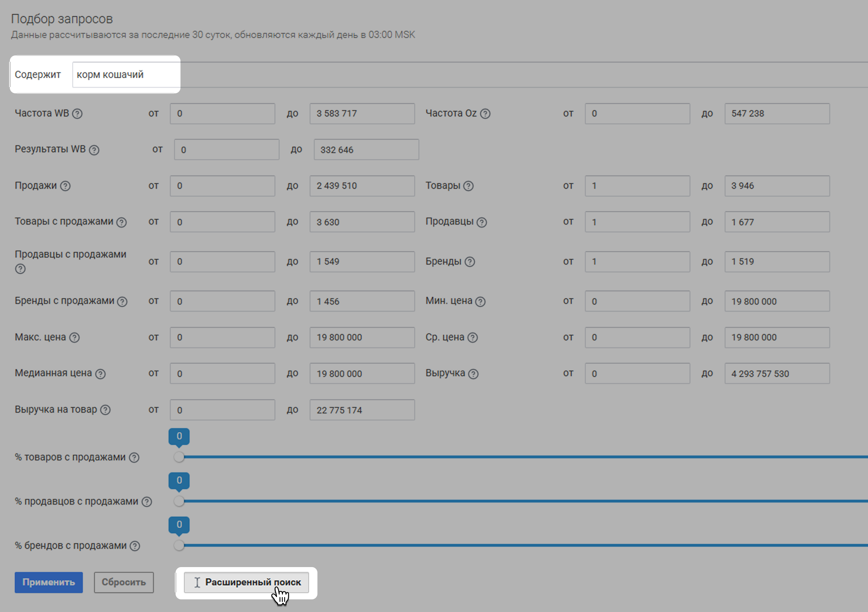868x612 pixels.
Task: Click help icon beside Медианная цена
Action: click(x=100, y=374)
